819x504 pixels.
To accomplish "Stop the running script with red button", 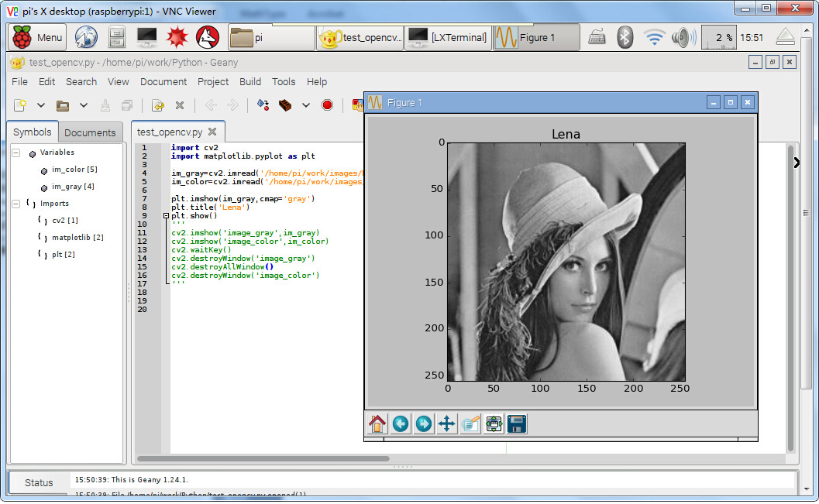I will 328,105.
